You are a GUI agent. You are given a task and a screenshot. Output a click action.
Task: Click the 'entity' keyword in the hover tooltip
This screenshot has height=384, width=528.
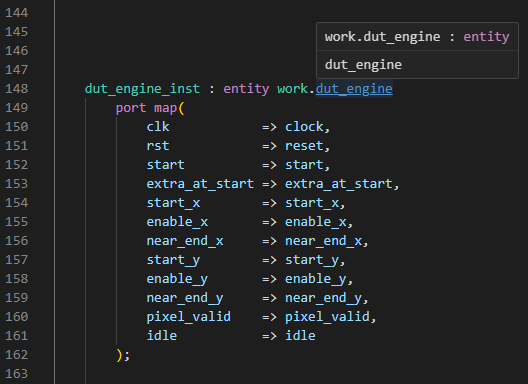[x=486, y=37]
